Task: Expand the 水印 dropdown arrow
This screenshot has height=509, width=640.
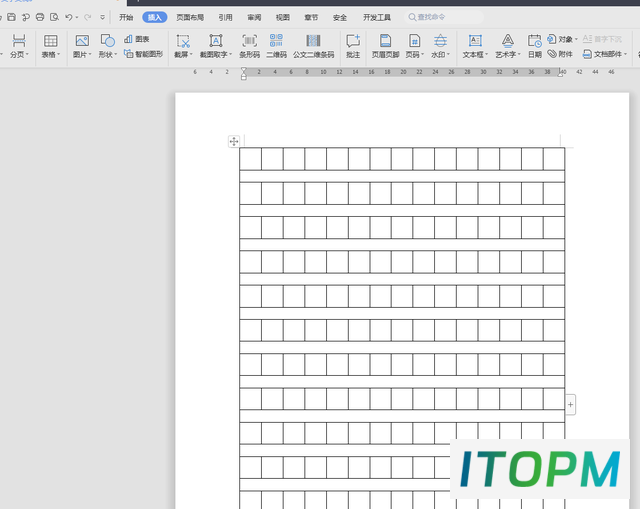Action: tap(448, 54)
